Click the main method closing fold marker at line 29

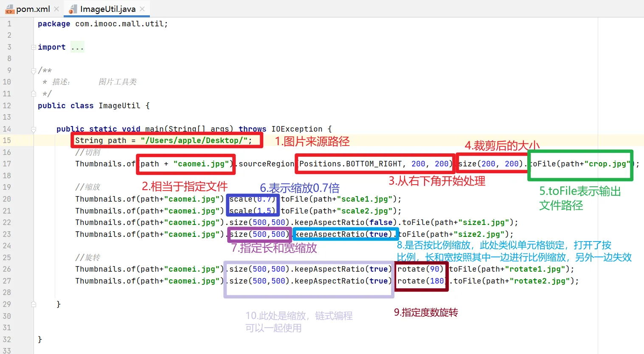[34, 304]
